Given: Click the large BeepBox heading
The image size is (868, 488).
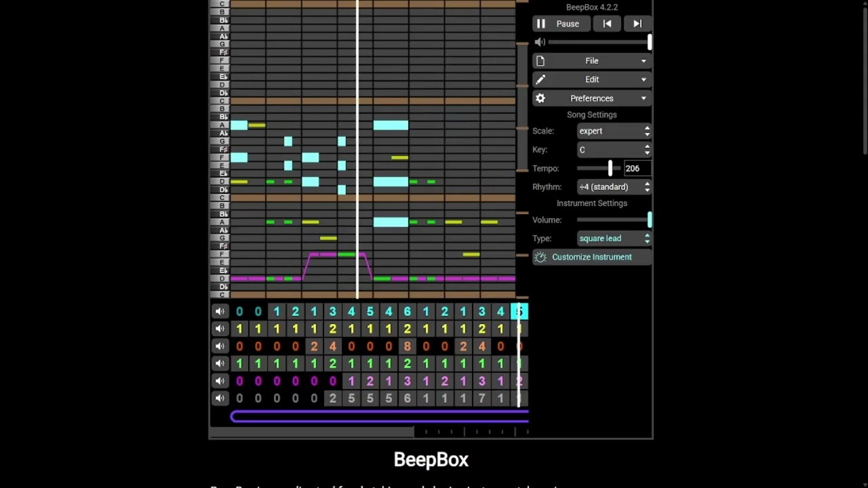Looking at the screenshot, I should pos(431,460).
